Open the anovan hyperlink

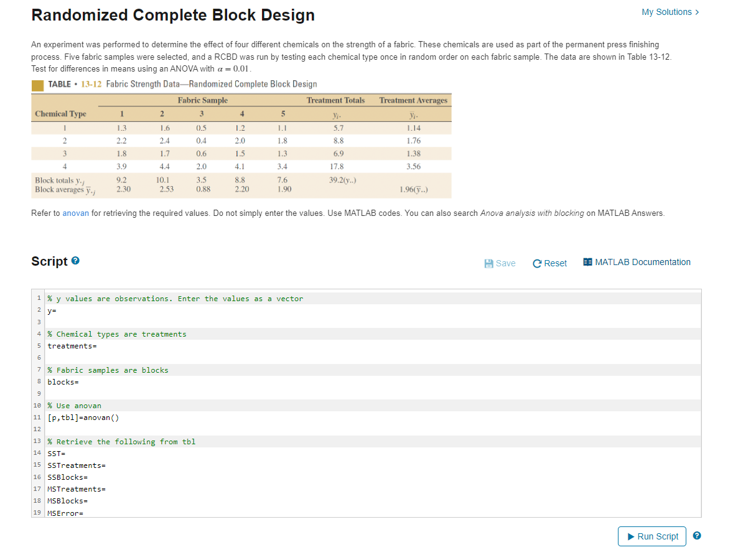pyautogui.click(x=75, y=213)
